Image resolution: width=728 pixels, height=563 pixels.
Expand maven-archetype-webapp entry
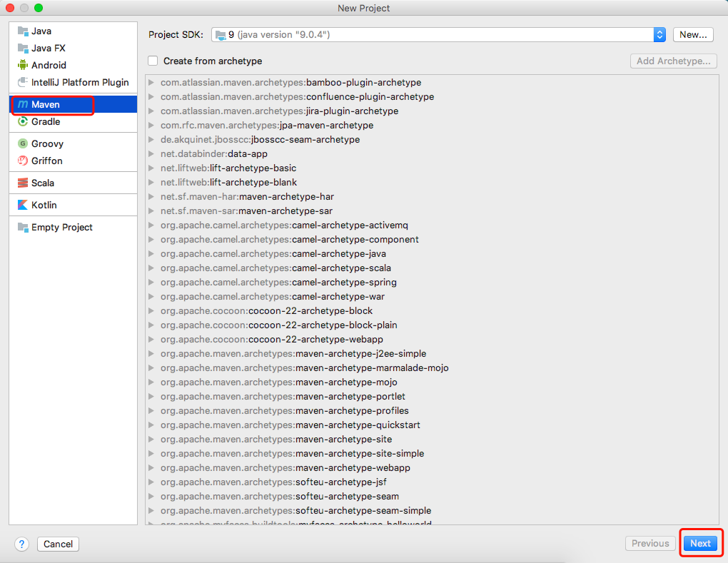click(x=151, y=468)
